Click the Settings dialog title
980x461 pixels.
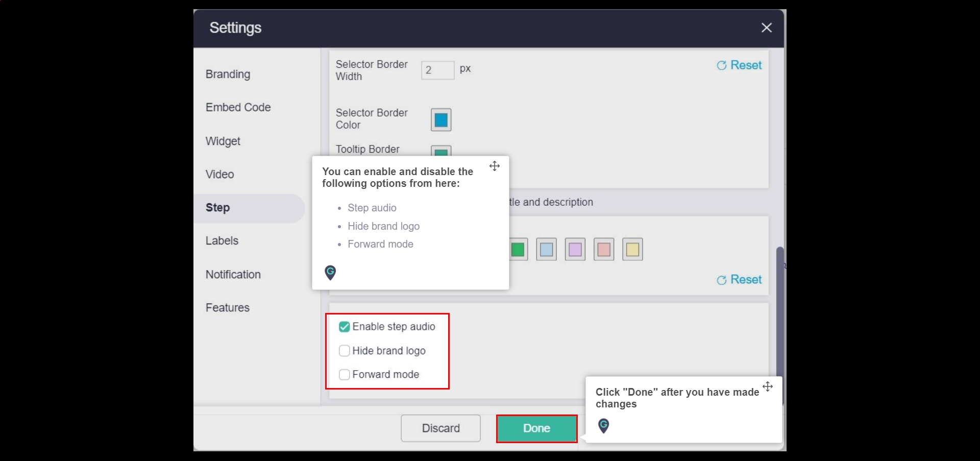pos(235,28)
